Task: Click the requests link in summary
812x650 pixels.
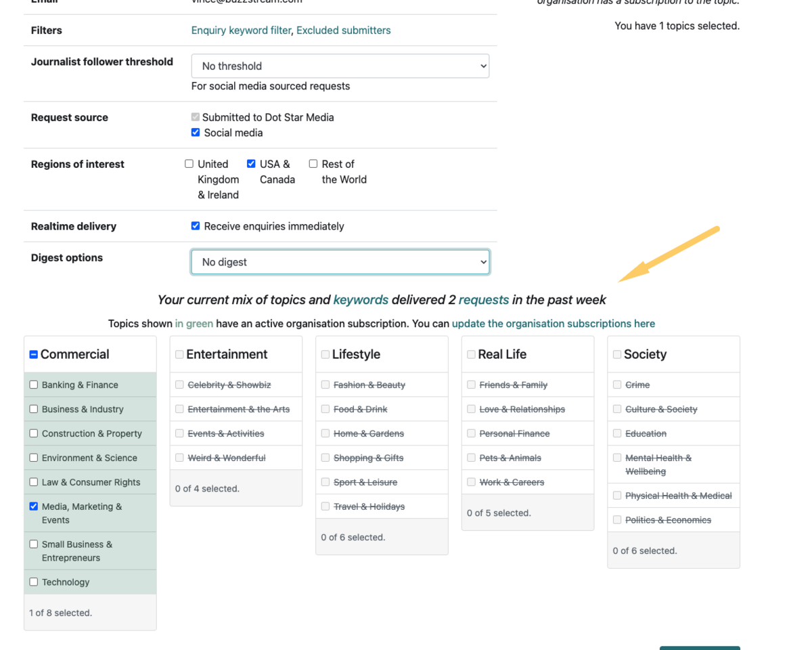Action: tap(483, 300)
